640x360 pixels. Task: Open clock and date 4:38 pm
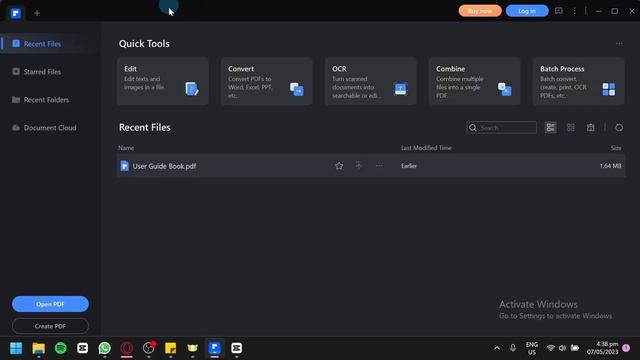(x=602, y=348)
